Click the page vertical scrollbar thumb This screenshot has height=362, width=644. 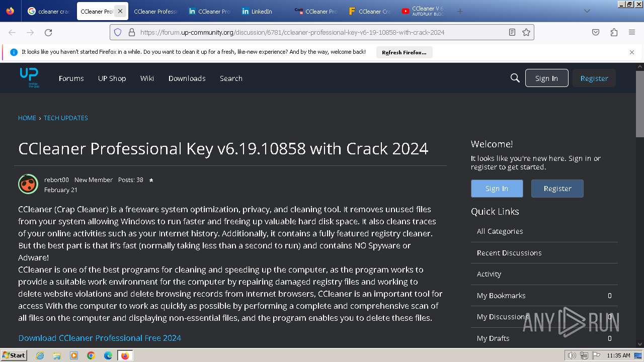pos(640,104)
